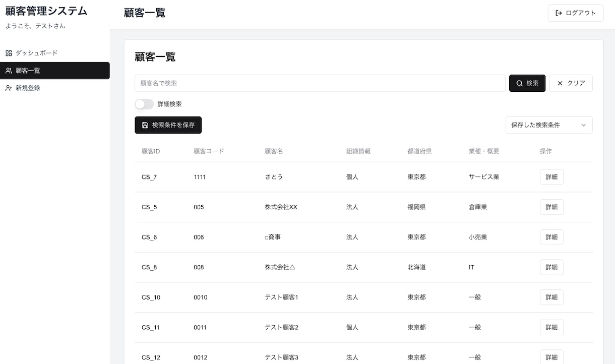The width and height of the screenshot is (615, 364).
Task: Click customer code 008
Action: (199, 267)
